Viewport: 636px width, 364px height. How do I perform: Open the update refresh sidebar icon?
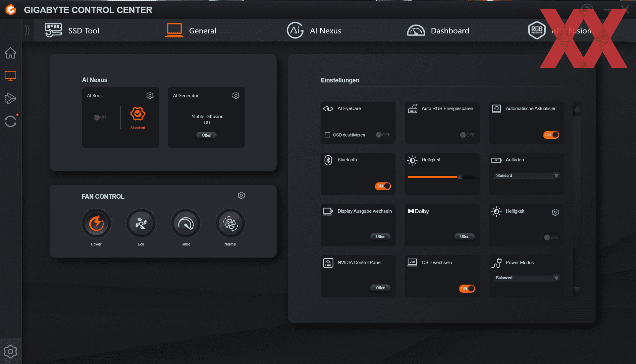[x=11, y=121]
